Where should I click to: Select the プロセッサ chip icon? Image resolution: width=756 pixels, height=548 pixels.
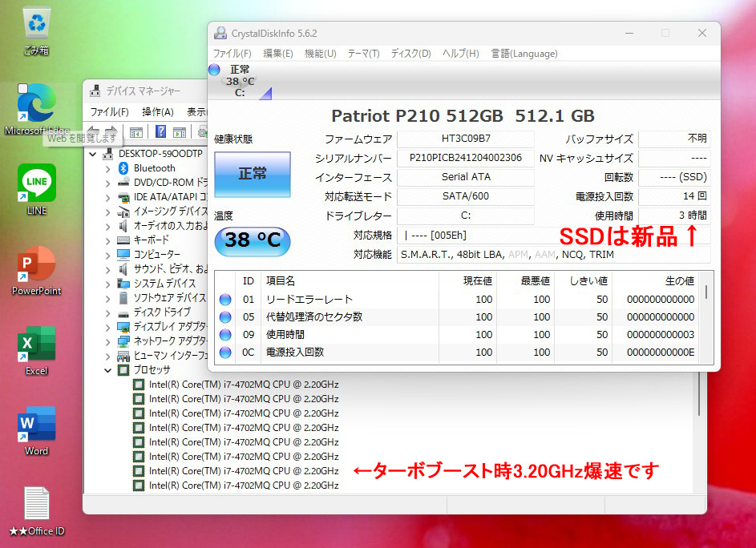[123, 369]
